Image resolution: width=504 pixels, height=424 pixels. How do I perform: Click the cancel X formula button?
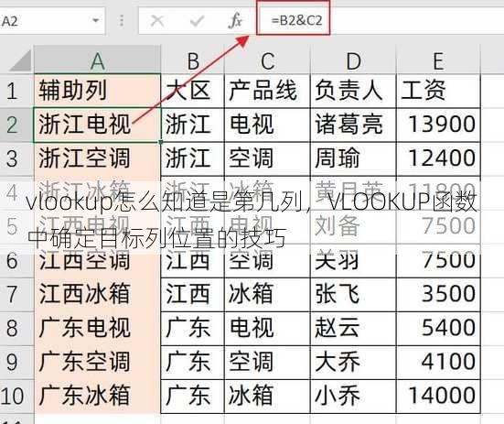[157, 21]
